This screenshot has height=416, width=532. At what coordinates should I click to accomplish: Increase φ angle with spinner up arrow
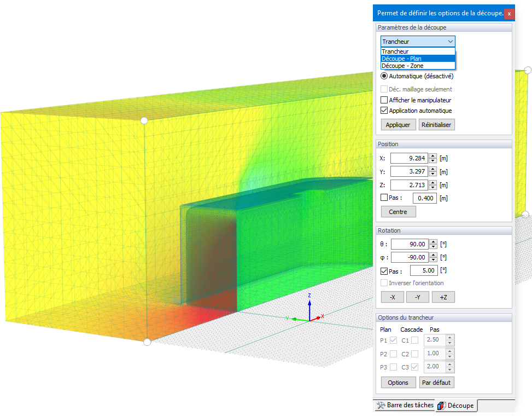pyautogui.click(x=433, y=255)
